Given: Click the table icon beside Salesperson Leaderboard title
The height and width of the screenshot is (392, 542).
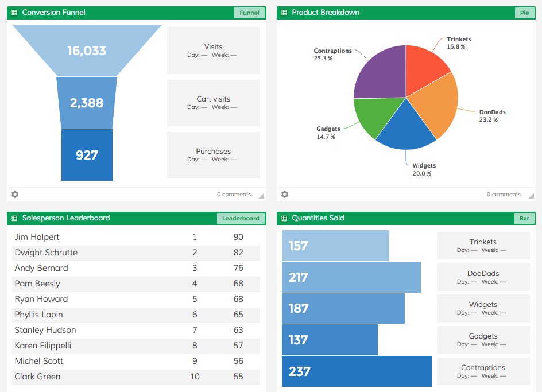Looking at the screenshot, I should pyautogui.click(x=14, y=218).
